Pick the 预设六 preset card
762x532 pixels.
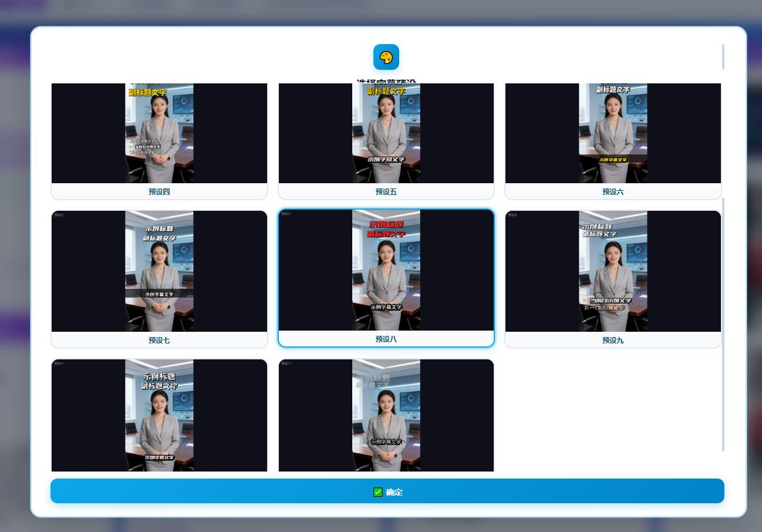(613, 142)
